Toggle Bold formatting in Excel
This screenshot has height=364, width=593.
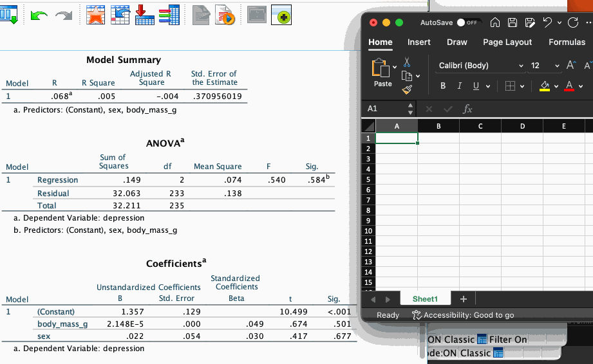[443, 86]
